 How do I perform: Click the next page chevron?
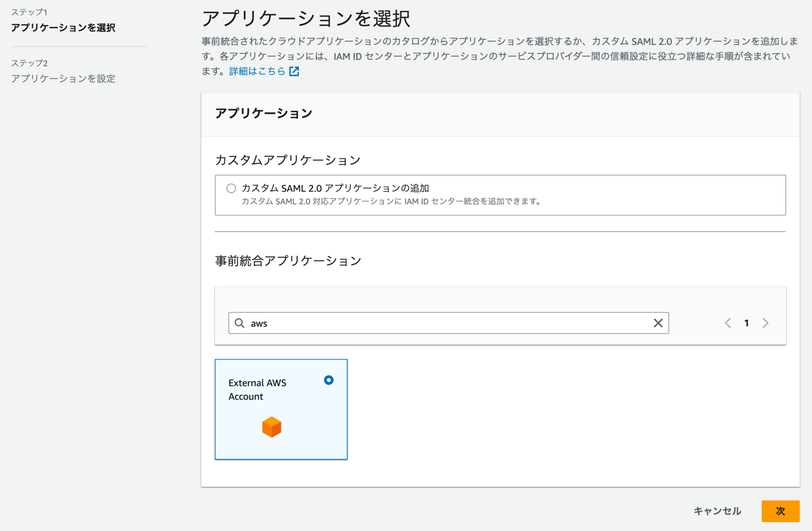pos(765,323)
